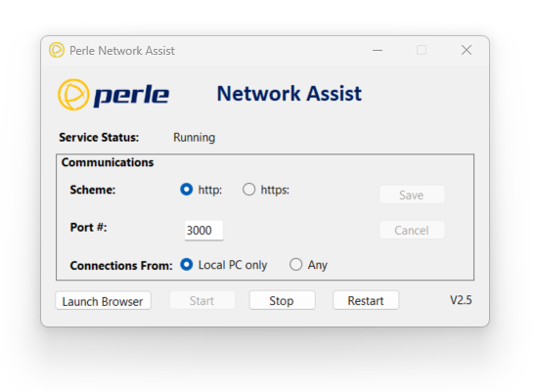This screenshot has height=392, width=536.
Task: Click the Scheme label
Action: click(93, 190)
